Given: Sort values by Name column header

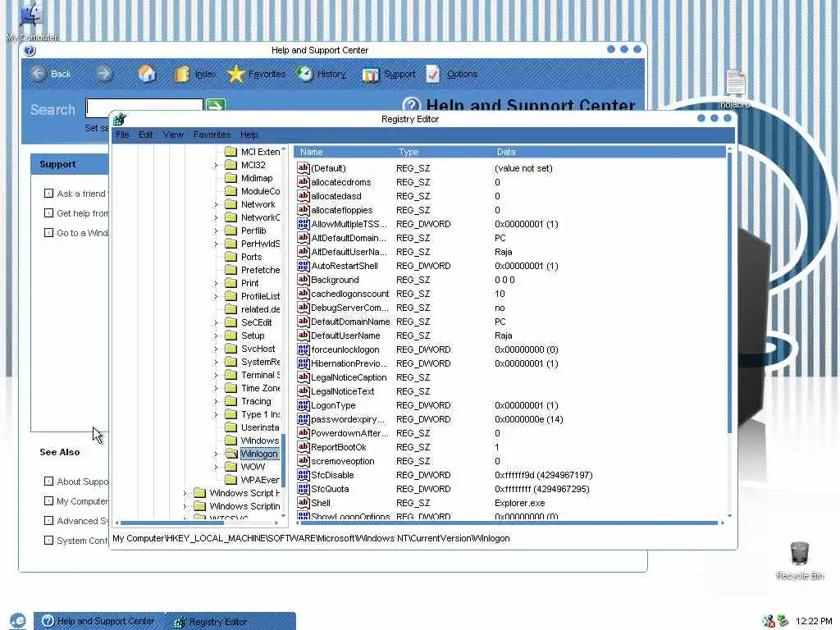Looking at the screenshot, I should (x=343, y=152).
